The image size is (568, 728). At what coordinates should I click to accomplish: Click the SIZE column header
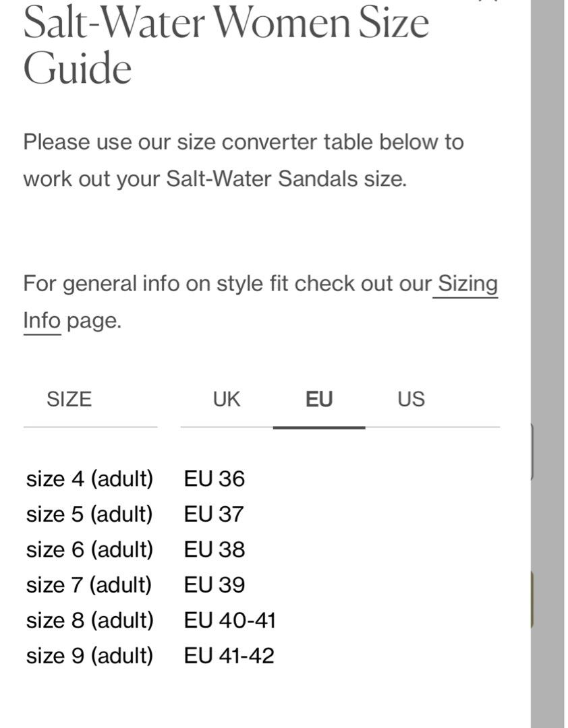pos(69,400)
